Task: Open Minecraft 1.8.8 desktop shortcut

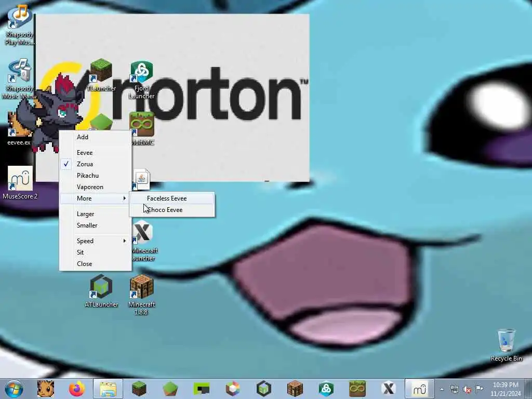Action: (x=141, y=295)
